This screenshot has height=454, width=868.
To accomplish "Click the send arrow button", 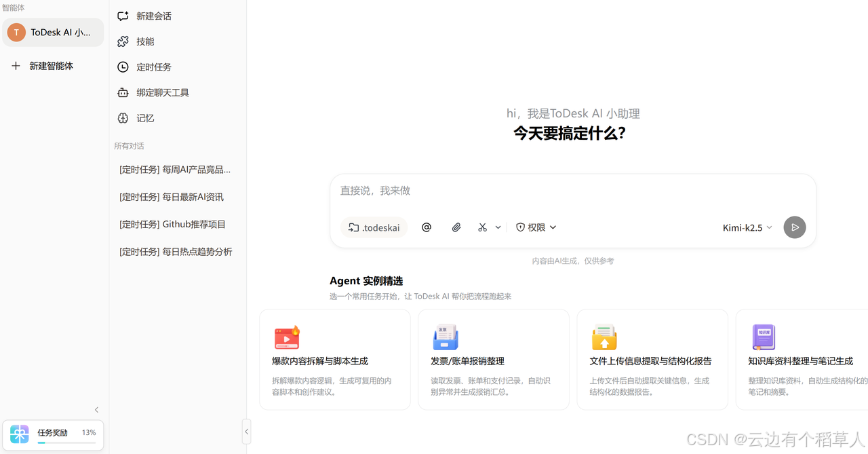I will pos(795,227).
